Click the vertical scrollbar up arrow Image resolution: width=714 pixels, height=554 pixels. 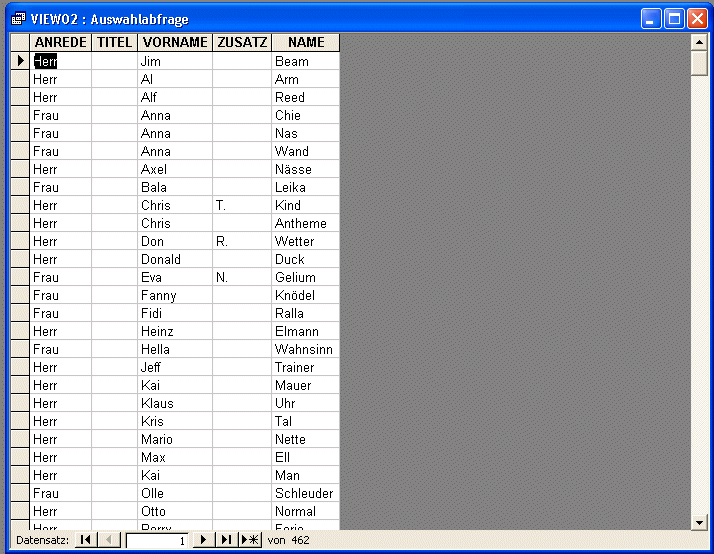tap(699, 42)
